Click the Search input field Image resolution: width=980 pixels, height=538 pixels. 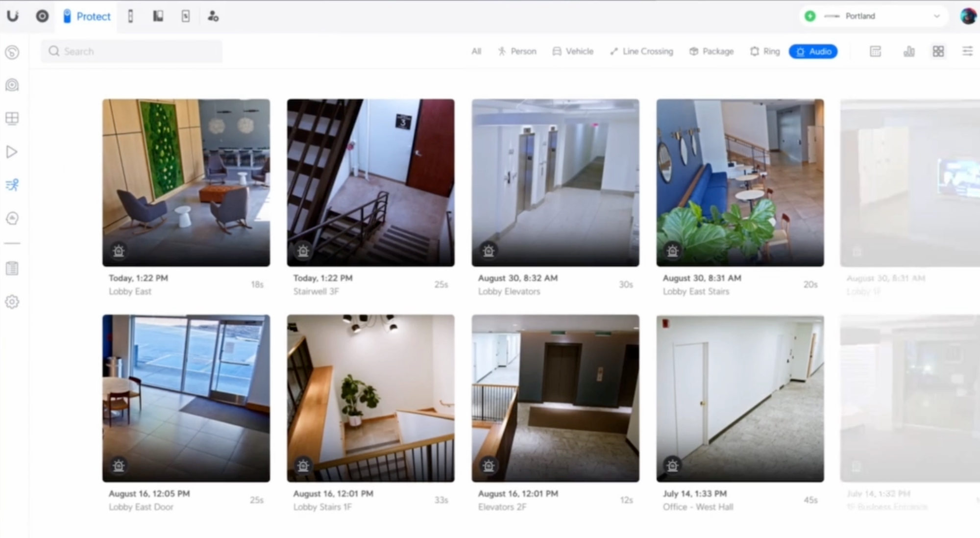pos(131,51)
